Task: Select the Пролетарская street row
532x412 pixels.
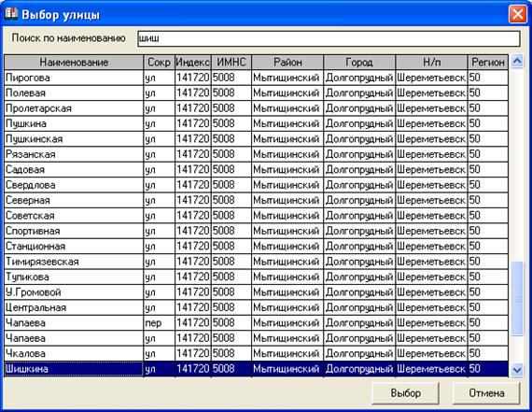Action: pyautogui.click(x=256, y=108)
